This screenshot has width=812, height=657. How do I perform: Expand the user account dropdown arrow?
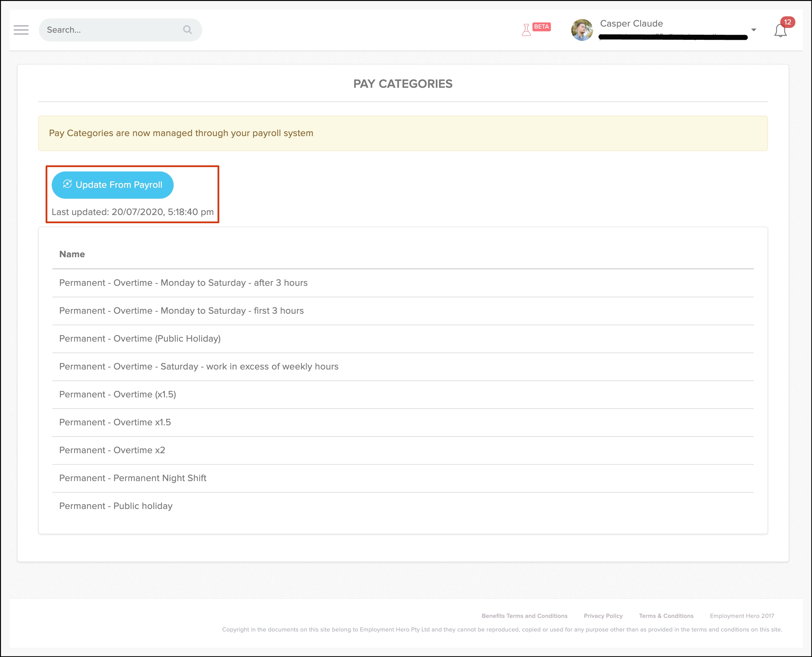(754, 30)
